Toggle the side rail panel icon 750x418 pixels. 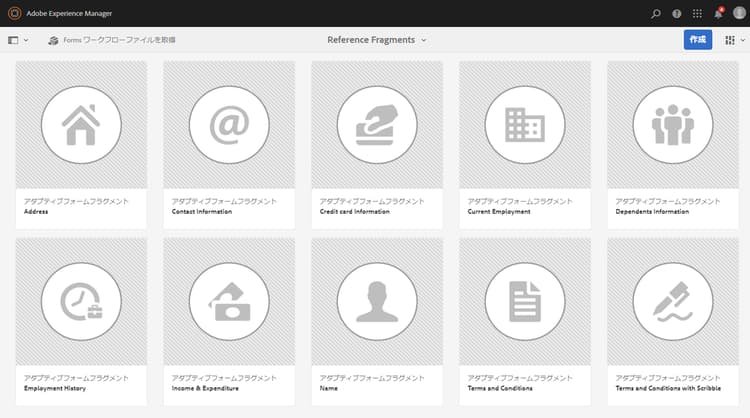(13, 40)
